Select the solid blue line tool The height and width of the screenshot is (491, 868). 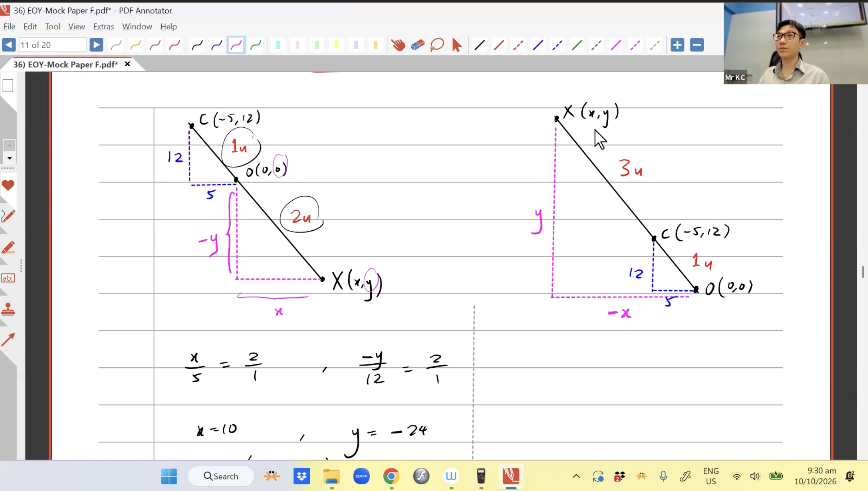tap(538, 45)
